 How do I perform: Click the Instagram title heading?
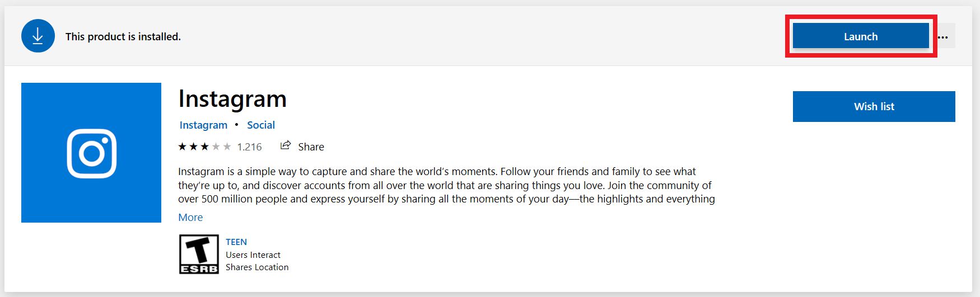(232, 99)
